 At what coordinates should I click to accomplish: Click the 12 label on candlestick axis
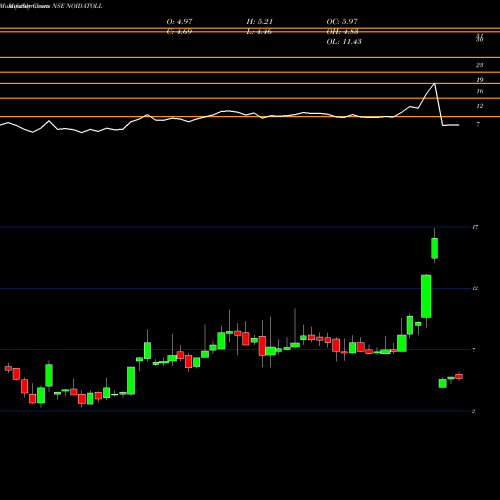(x=475, y=288)
